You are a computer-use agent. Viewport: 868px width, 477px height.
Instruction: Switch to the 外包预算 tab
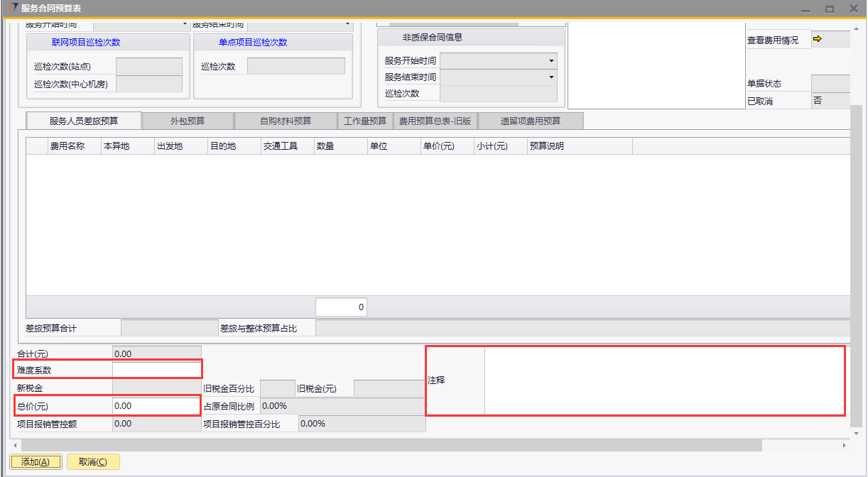pyautogui.click(x=188, y=121)
